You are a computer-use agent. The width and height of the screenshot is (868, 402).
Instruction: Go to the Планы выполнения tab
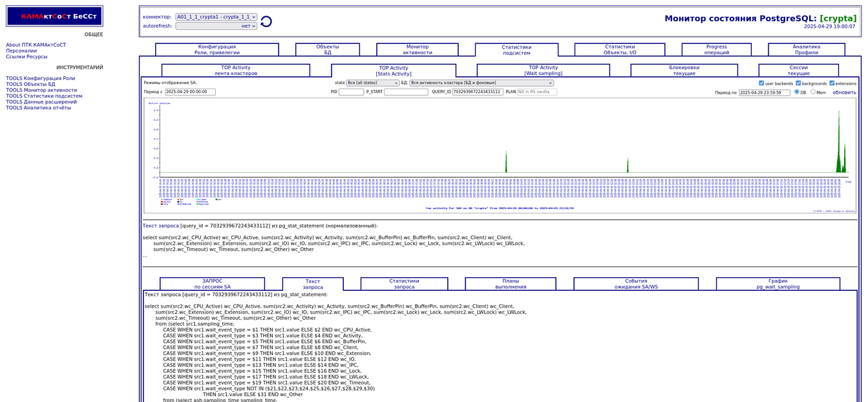click(511, 284)
